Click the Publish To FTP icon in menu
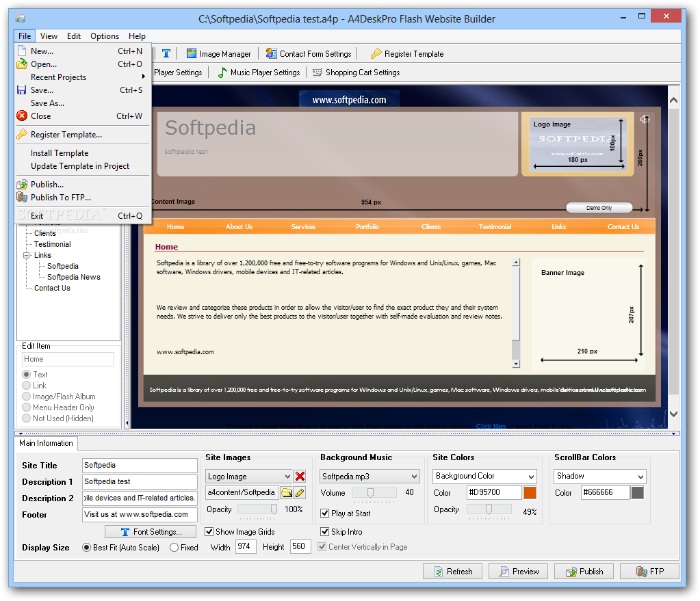Screen dimensions: 700x601 point(22,197)
